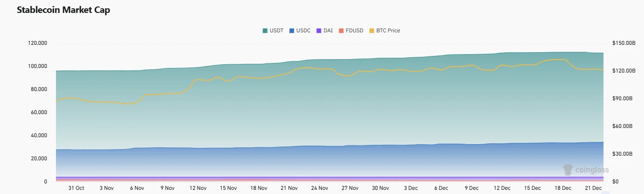Toggle the BTC Price legend text

pos(388,30)
